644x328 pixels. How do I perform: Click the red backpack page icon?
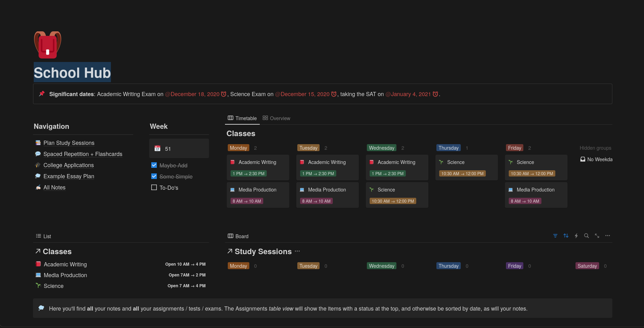[48, 45]
